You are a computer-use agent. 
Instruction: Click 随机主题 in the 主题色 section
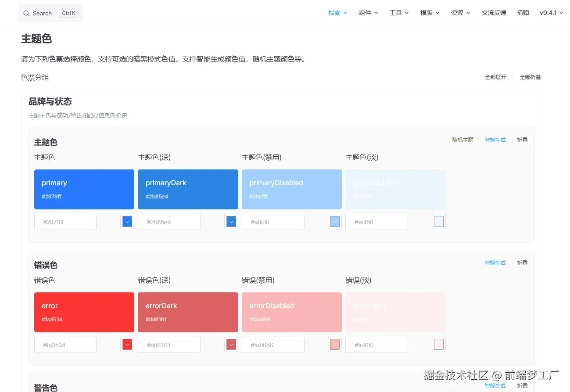click(462, 140)
